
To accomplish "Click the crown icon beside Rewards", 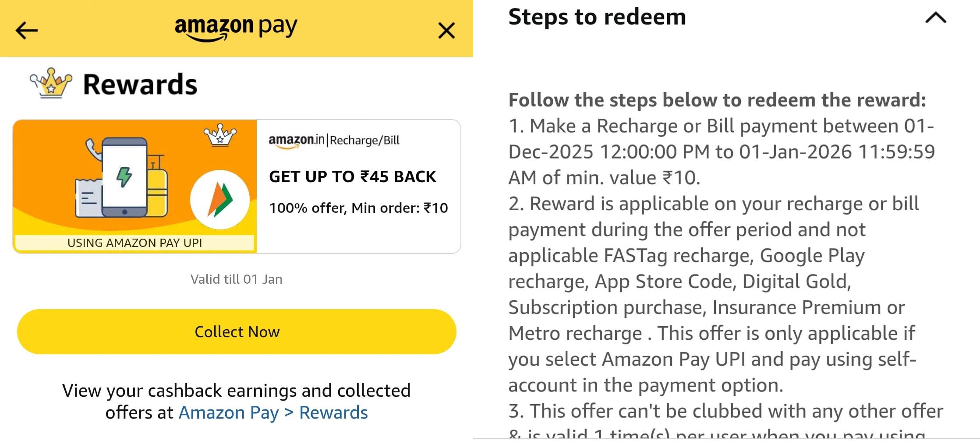I will point(51,83).
